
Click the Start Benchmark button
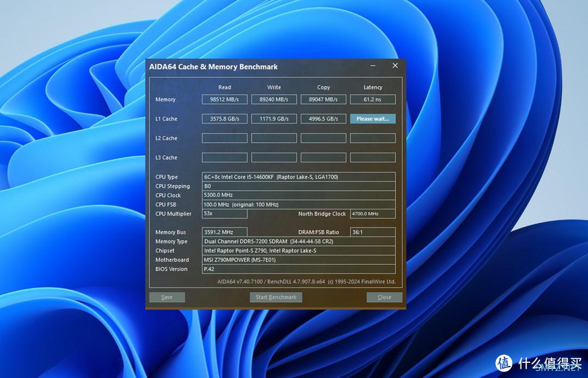click(276, 297)
